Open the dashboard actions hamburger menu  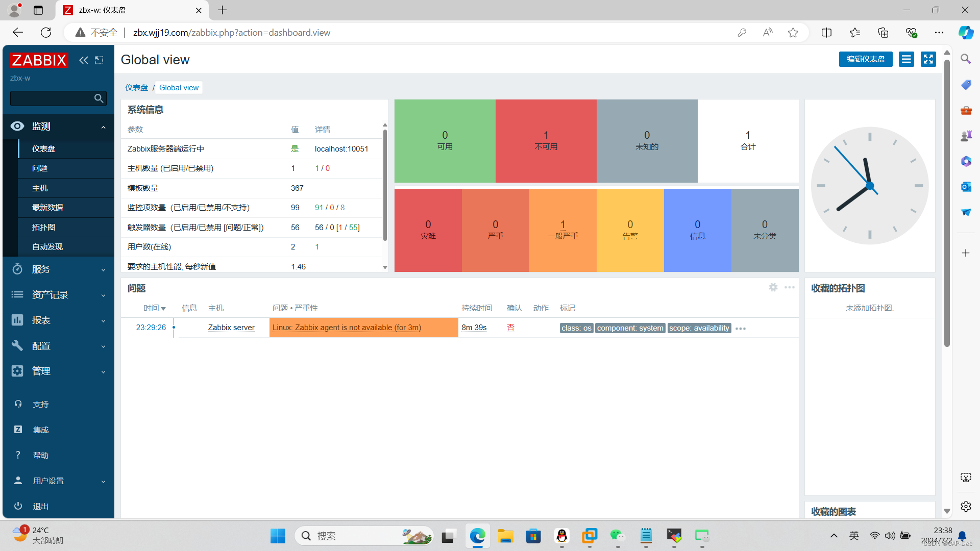click(906, 59)
